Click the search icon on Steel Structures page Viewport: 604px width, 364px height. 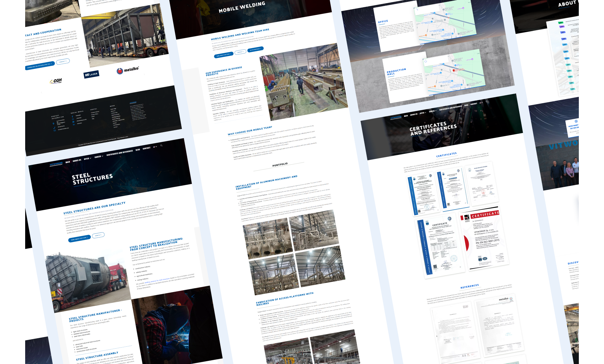coord(161,145)
